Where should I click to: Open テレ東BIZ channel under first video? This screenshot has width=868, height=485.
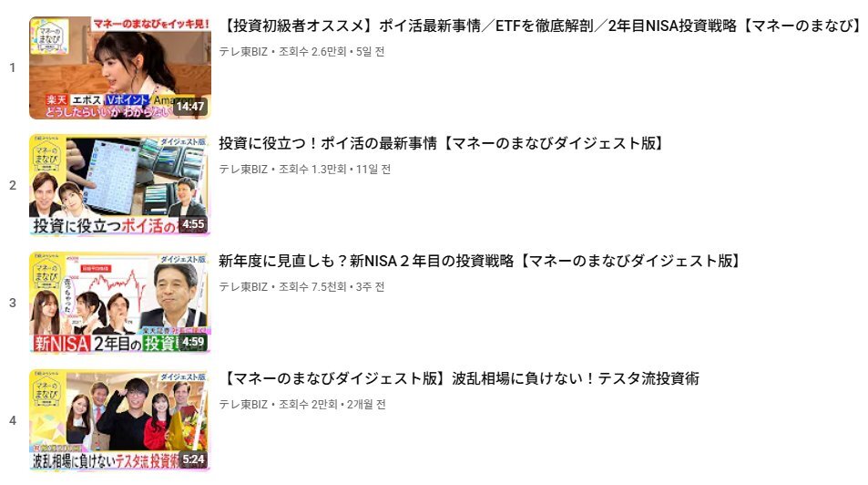[x=243, y=52]
